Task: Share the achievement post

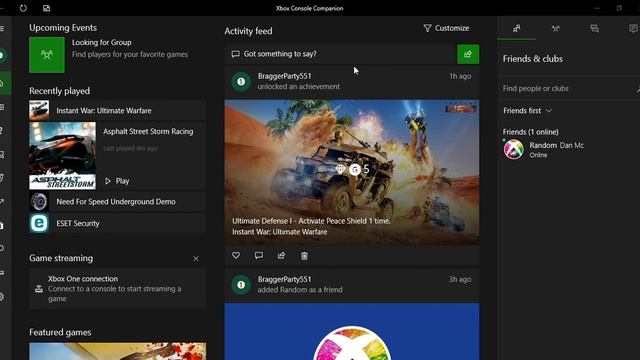Action: point(282,256)
